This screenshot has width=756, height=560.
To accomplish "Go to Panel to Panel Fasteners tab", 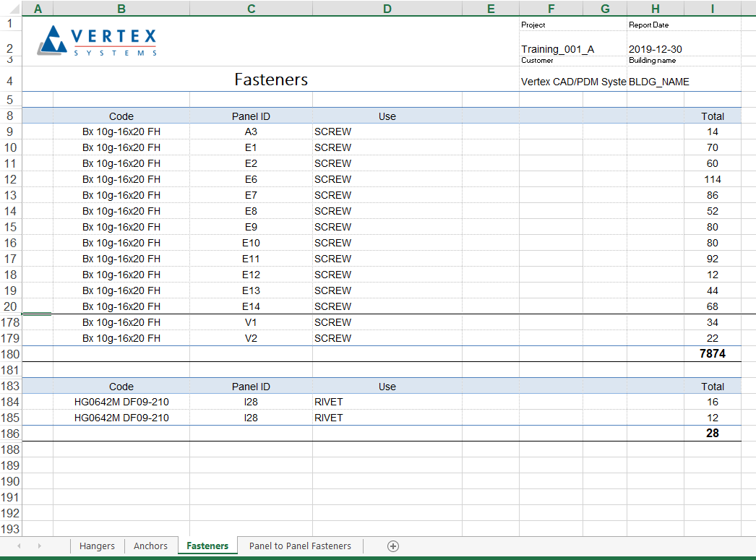I will (300, 546).
